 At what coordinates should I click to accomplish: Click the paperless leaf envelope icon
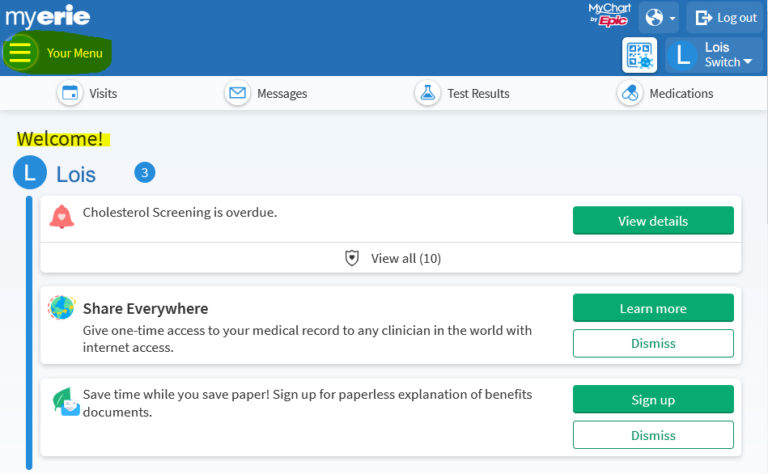point(65,401)
